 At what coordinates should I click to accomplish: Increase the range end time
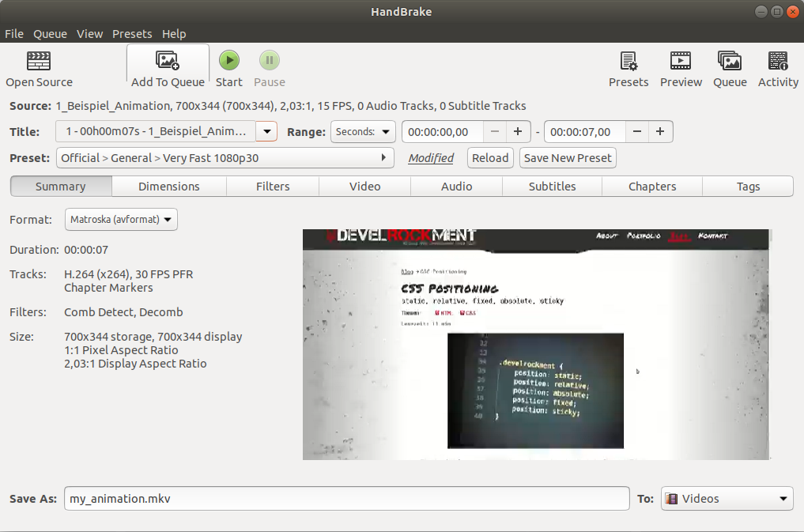(x=660, y=132)
